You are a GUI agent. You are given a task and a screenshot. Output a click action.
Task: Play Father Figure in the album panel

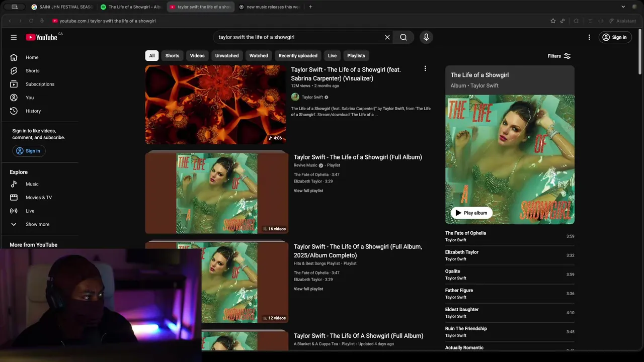tap(510, 294)
